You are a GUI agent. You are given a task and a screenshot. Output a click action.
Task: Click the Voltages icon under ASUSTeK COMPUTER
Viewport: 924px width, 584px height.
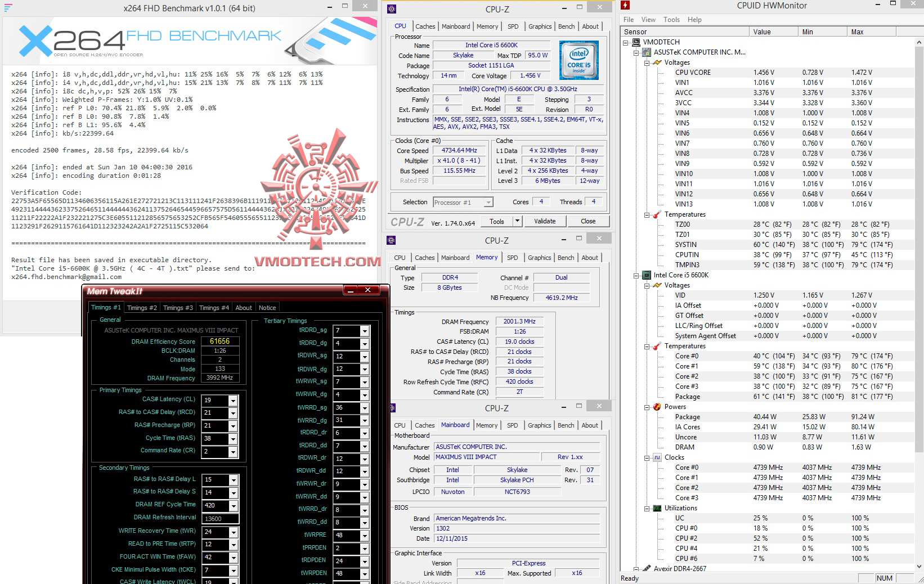coord(657,62)
